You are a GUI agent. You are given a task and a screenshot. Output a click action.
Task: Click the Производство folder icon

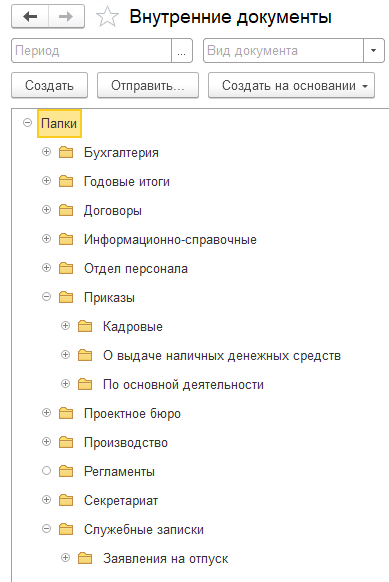(66, 442)
